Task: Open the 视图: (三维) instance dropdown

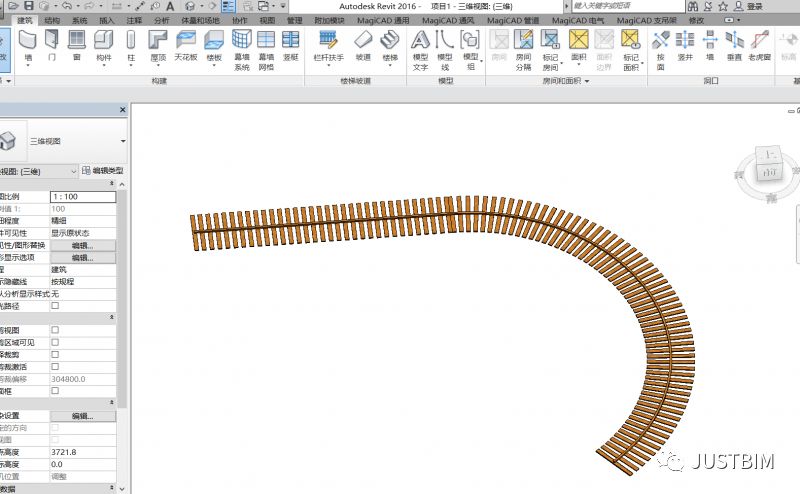Action: 73,171
